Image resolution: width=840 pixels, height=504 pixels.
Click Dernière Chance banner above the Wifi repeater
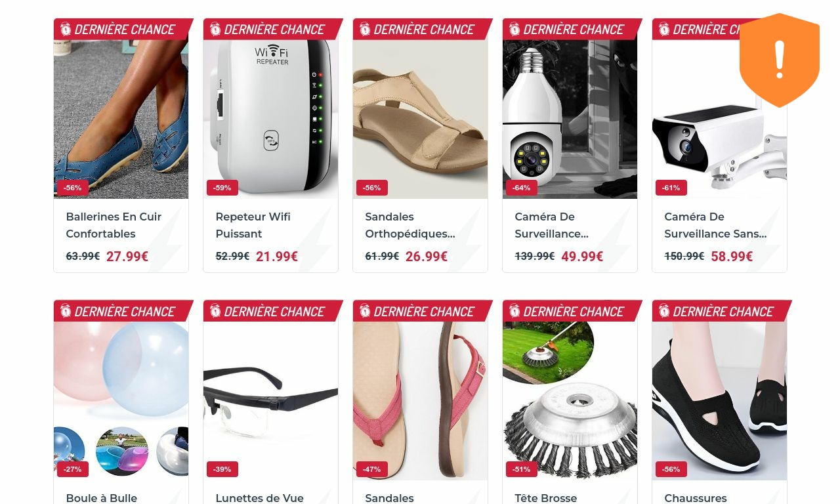tap(274, 30)
